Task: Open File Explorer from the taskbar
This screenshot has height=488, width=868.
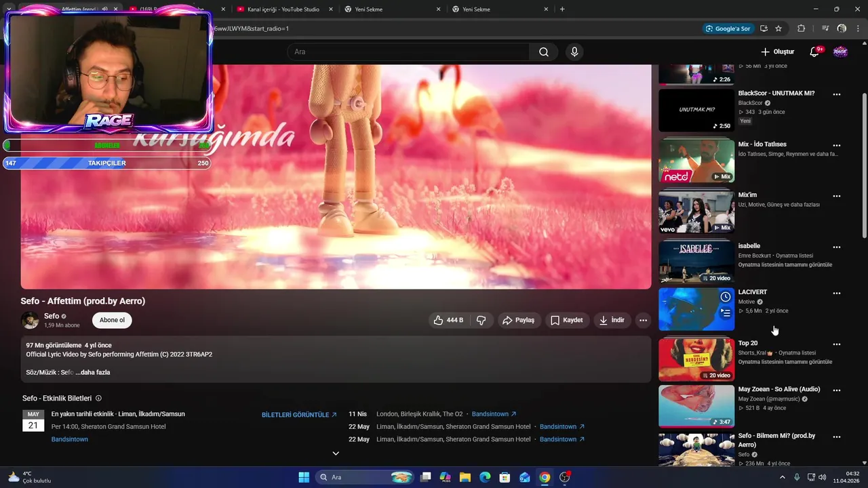Action: coord(465,477)
